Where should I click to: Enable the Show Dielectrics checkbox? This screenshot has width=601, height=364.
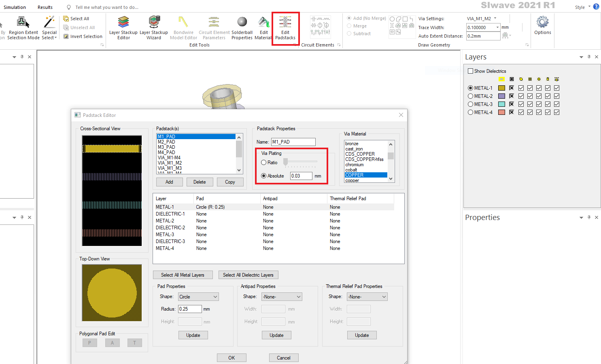[470, 71]
